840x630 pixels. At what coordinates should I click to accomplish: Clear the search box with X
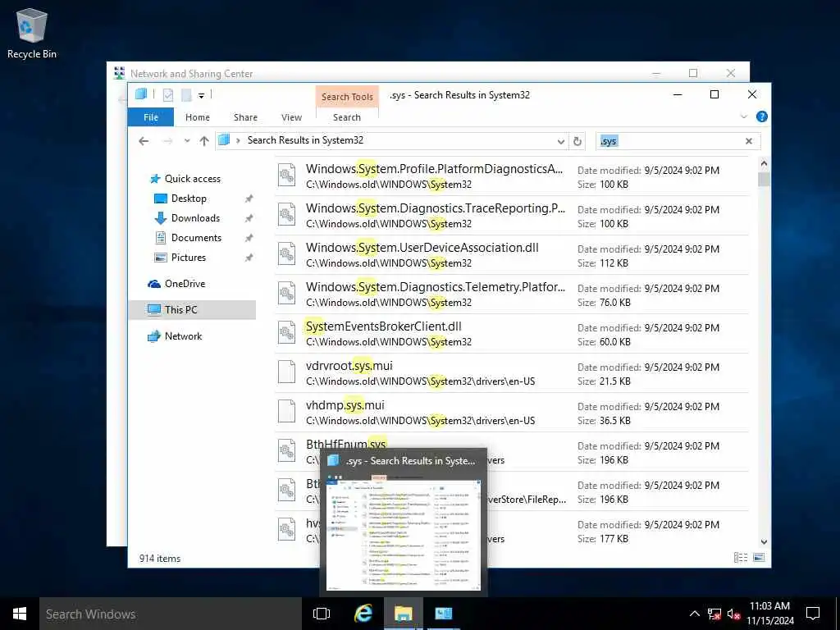point(748,141)
